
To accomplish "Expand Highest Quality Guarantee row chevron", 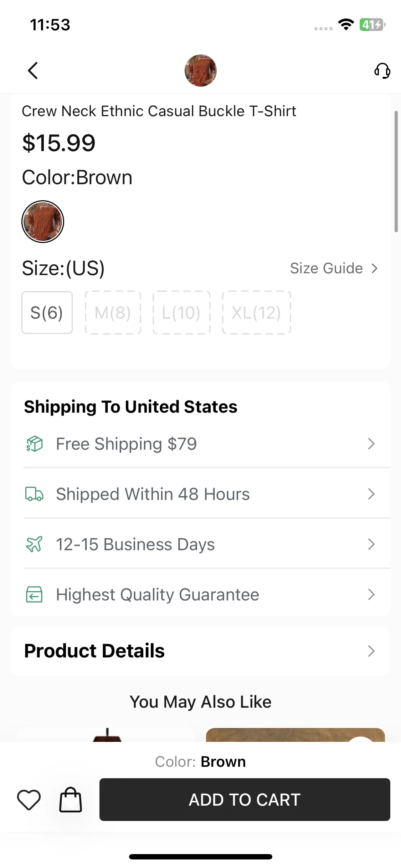I will click(371, 595).
